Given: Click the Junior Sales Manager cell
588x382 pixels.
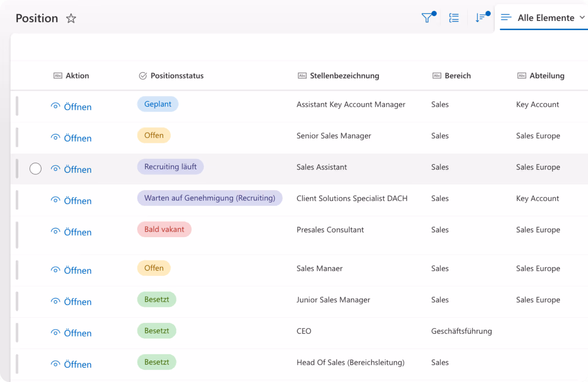Looking at the screenshot, I should pos(333,300).
